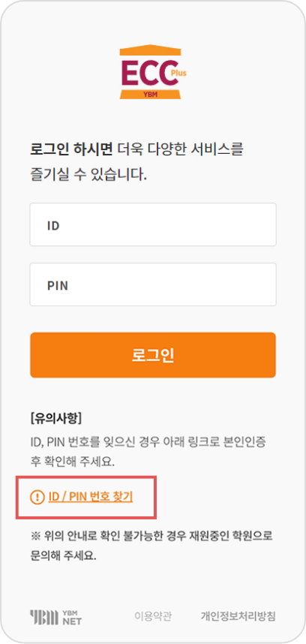The width and height of the screenshot is (306, 644).
Task: Click the YBM emblem in the footer
Action: tap(44, 616)
